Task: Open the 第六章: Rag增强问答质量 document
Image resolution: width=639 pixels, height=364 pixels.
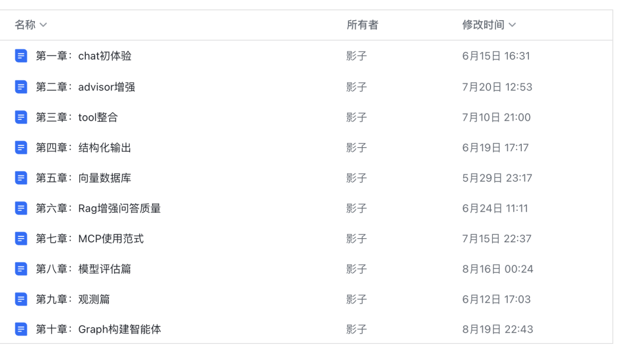Action: point(98,208)
